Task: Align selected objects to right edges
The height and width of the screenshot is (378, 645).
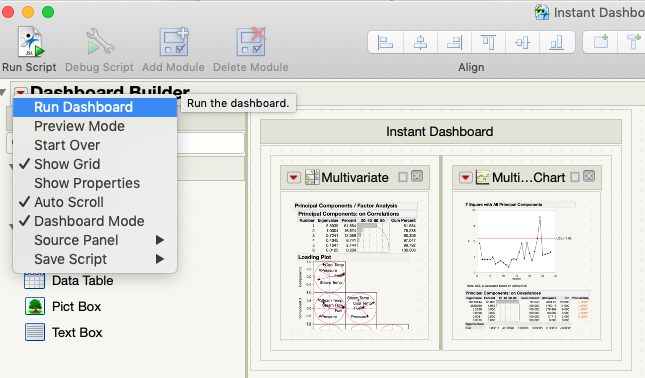Action: point(454,42)
